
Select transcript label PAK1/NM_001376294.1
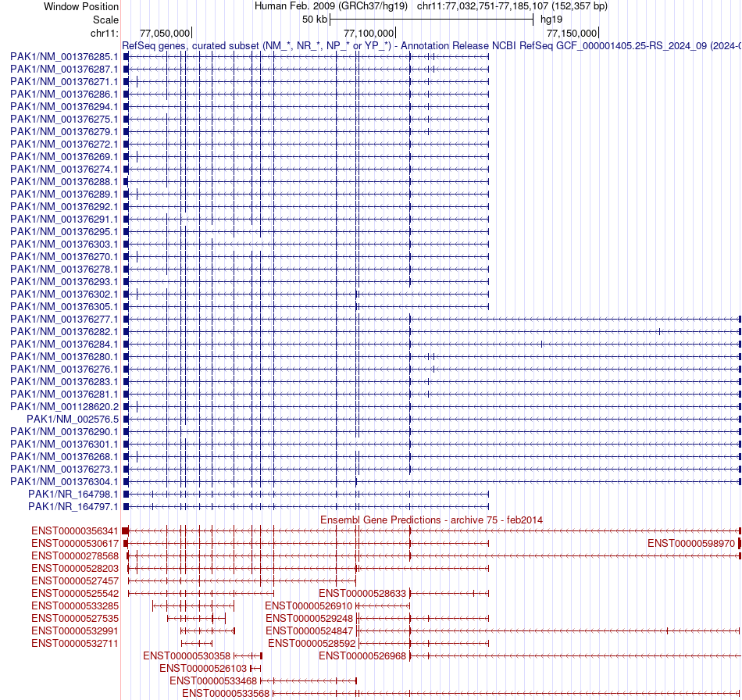64,106
